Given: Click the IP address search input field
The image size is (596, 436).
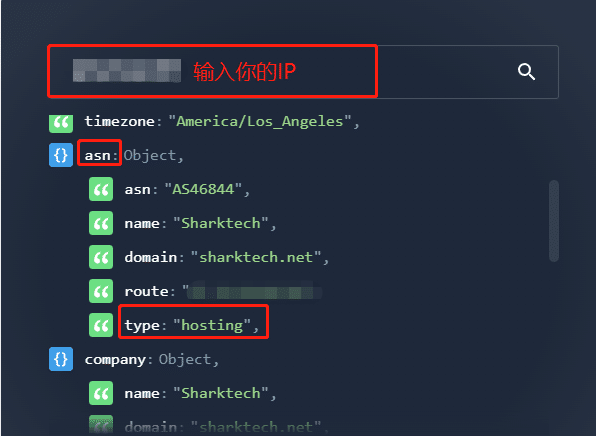Looking at the screenshot, I should click(303, 72).
